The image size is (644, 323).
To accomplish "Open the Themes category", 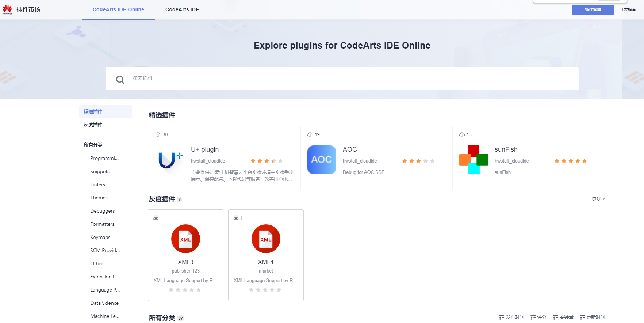I will pyautogui.click(x=99, y=198).
